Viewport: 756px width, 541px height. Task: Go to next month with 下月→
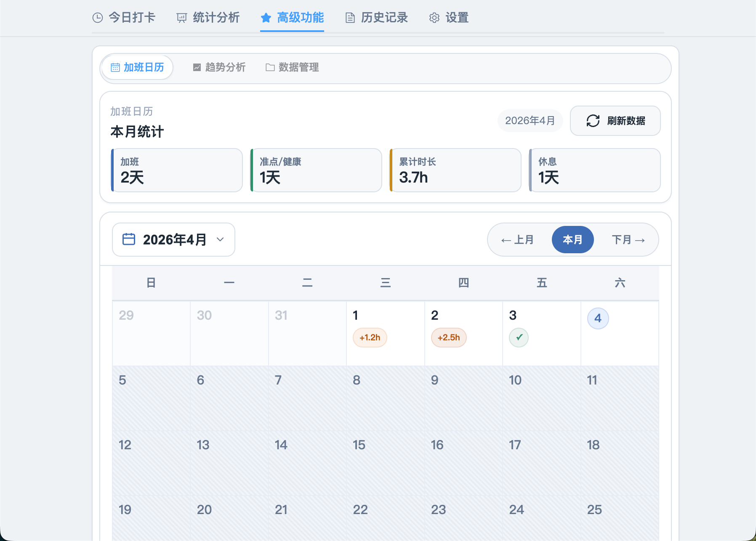[x=628, y=240]
